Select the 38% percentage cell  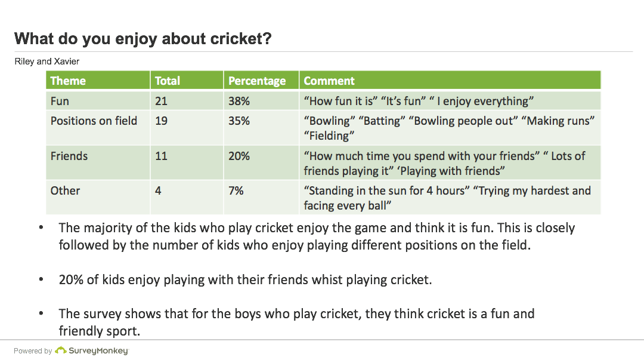pos(239,101)
